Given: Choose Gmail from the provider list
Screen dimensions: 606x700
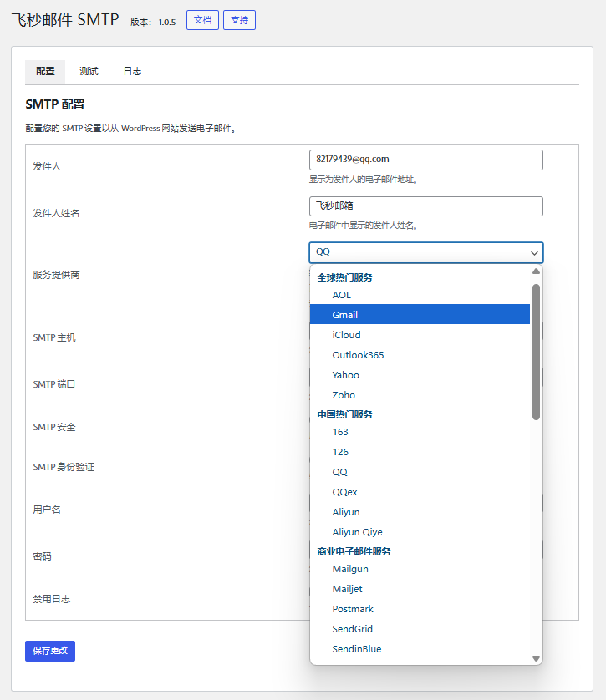Looking at the screenshot, I should coord(420,315).
